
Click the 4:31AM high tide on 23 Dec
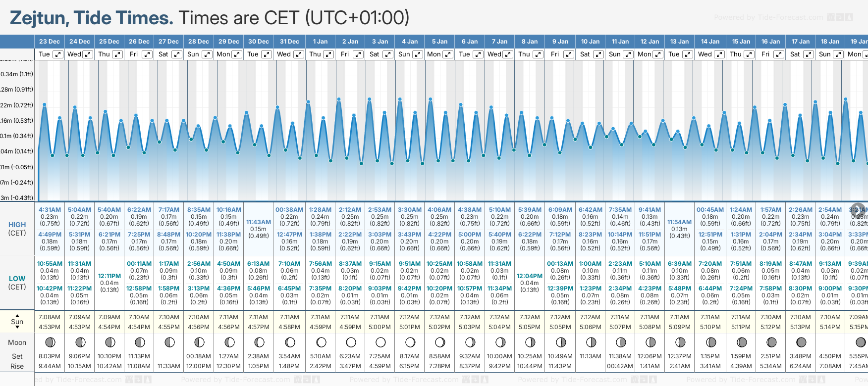pos(50,210)
